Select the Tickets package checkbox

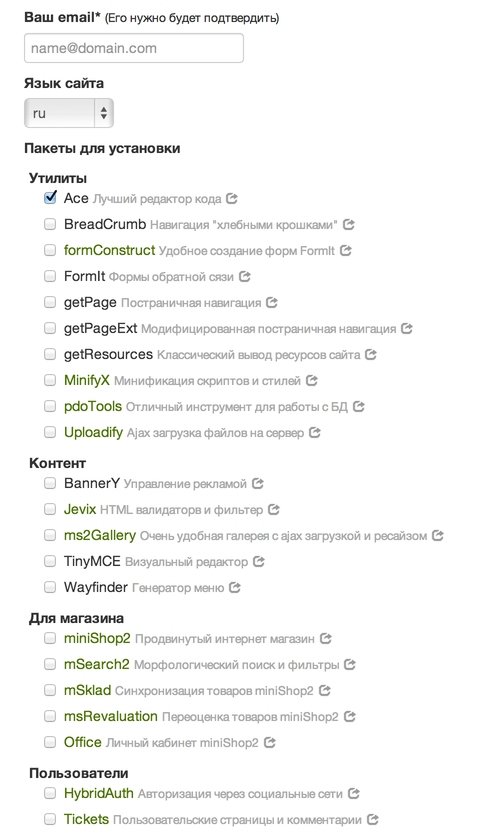49,819
